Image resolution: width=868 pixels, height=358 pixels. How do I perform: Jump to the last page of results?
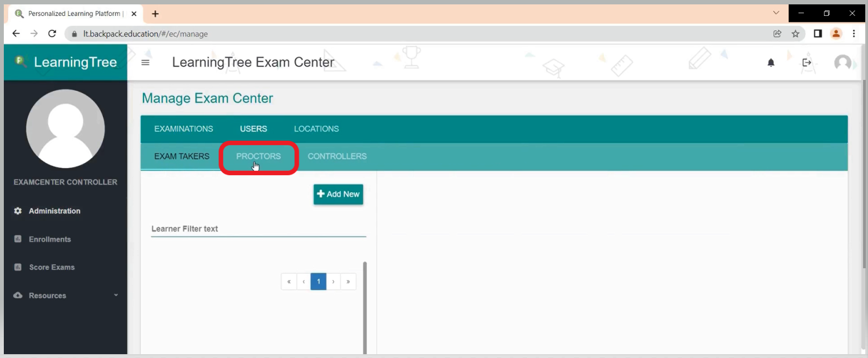tap(348, 282)
